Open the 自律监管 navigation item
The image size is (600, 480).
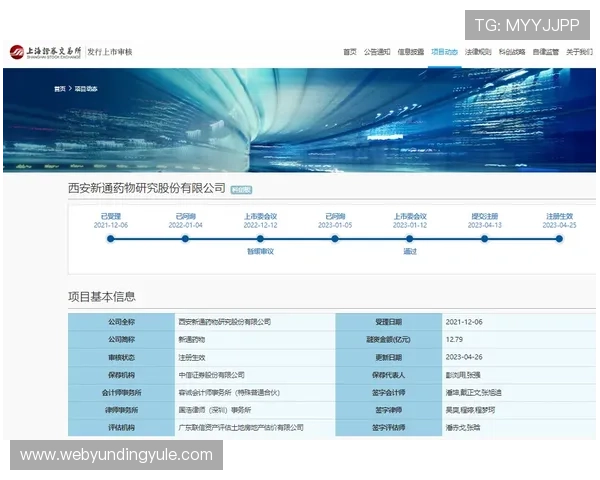click(546, 52)
